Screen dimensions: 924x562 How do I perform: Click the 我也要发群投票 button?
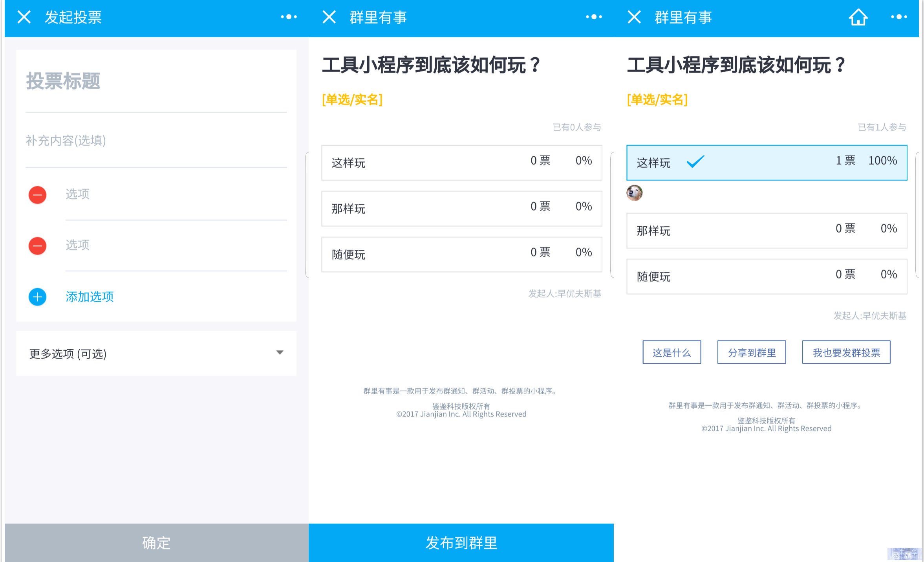click(846, 352)
